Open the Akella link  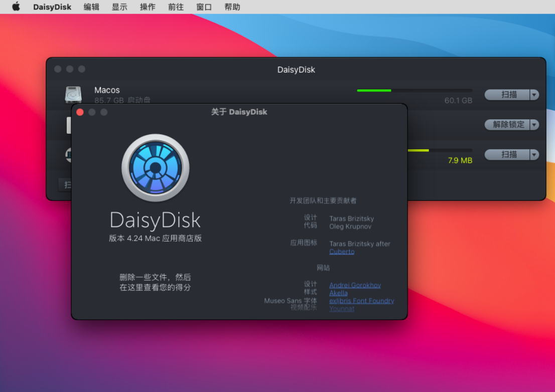[x=338, y=293]
